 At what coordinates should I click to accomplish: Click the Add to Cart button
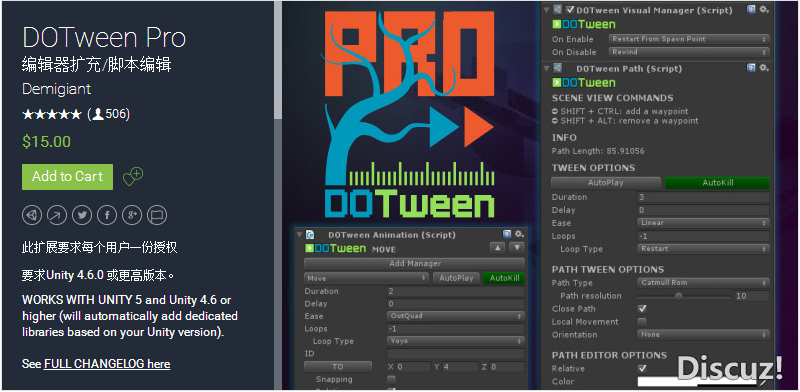(x=67, y=177)
